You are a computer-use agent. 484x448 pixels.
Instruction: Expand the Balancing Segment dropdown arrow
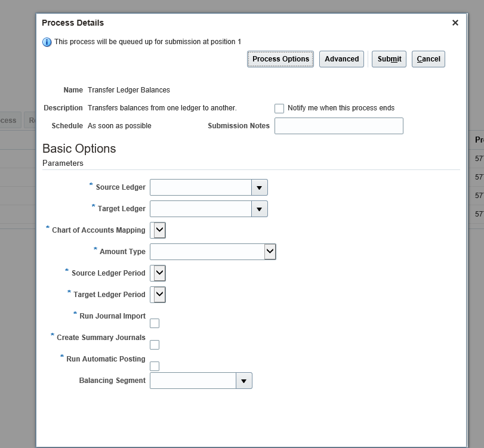[x=243, y=381]
